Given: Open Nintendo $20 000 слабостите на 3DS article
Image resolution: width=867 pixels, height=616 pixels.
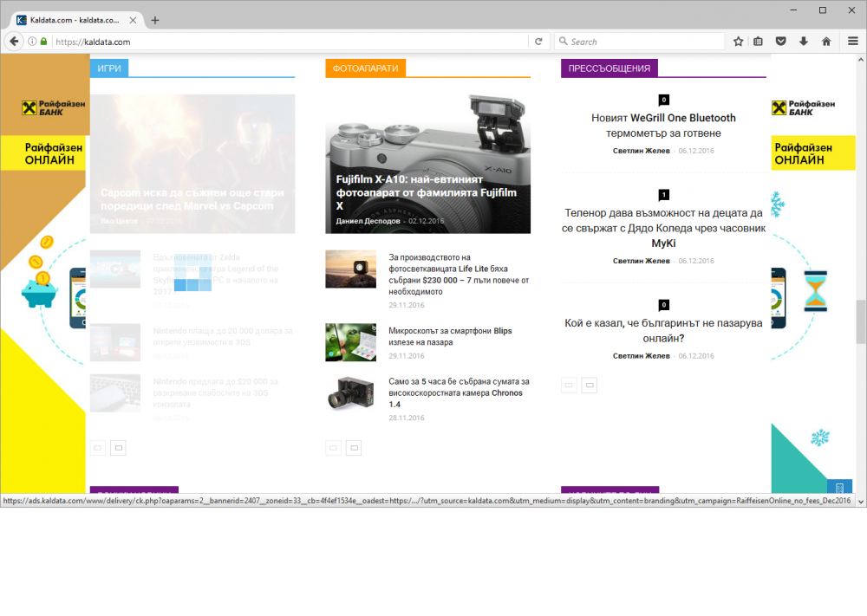Looking at the screenshot, I should [x=216, y=392].
